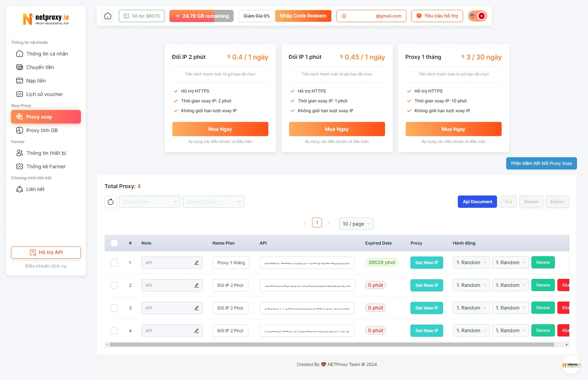
Task: Open the 10 / page size dropdown
Action: [356, 224]
